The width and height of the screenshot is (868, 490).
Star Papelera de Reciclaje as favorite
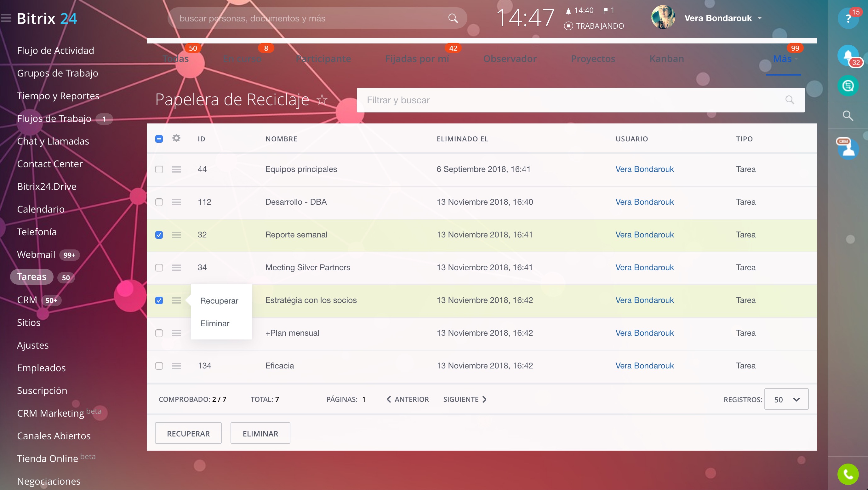click(322, 100)
